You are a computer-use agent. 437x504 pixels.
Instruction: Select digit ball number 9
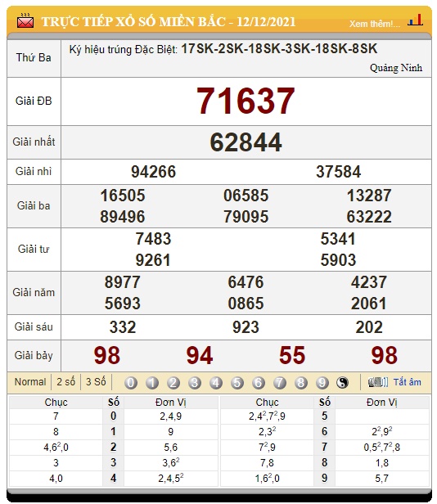(322, 383)
